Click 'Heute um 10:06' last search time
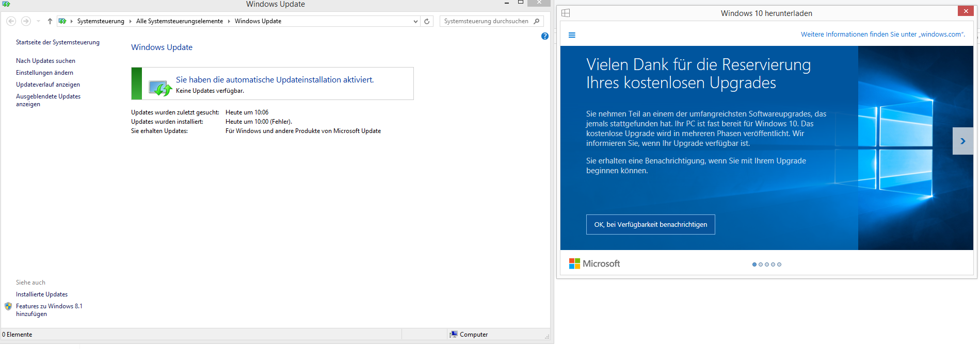Viewport: 980px width, 349px height. [247, 112]
